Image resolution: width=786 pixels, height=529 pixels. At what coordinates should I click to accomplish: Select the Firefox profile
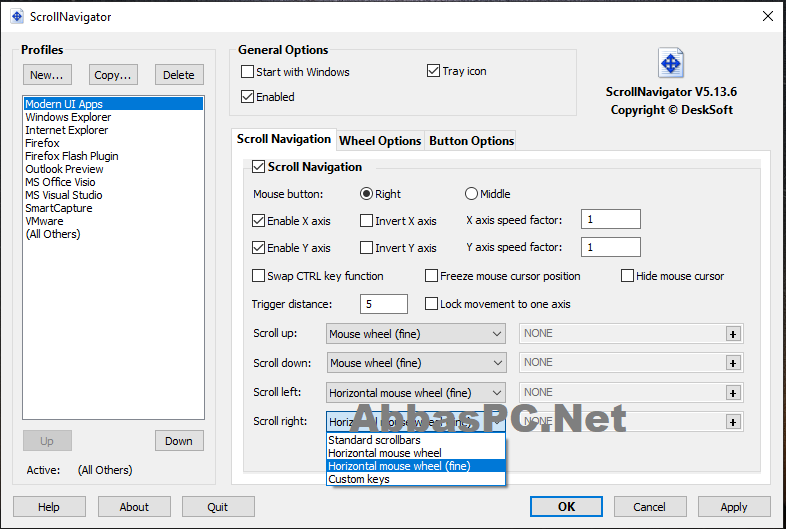(x=113, y=143)
